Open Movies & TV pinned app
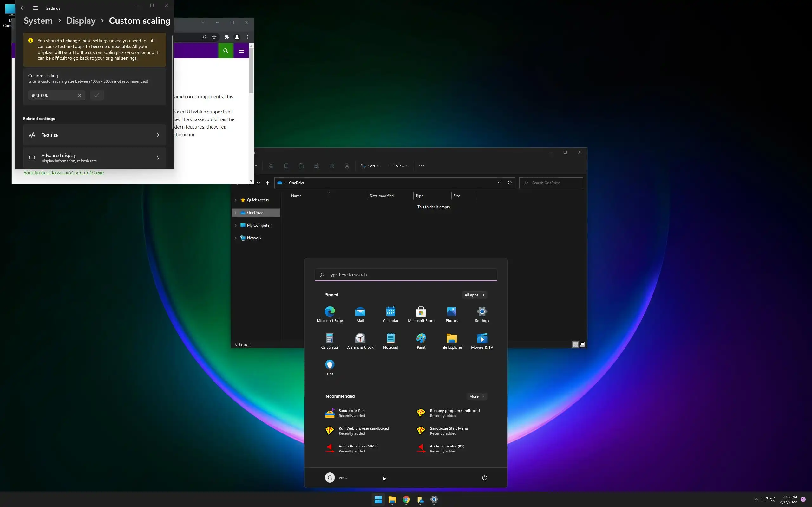 point(481,341)
